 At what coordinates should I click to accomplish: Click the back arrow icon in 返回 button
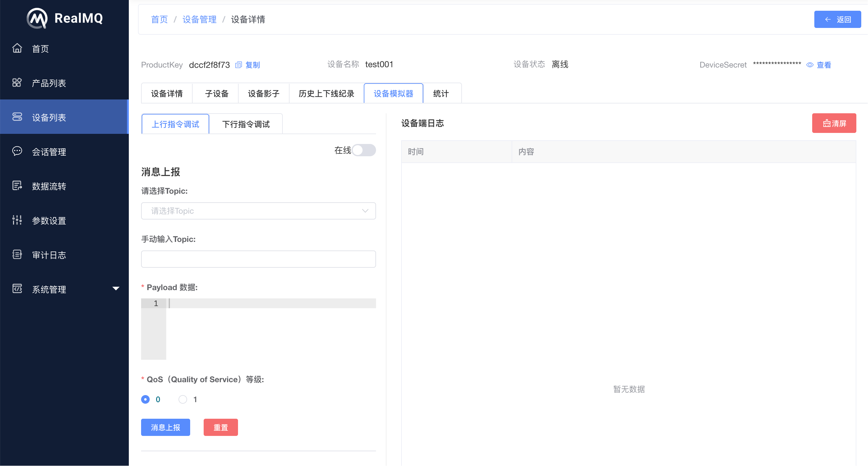tap(828, 19)
